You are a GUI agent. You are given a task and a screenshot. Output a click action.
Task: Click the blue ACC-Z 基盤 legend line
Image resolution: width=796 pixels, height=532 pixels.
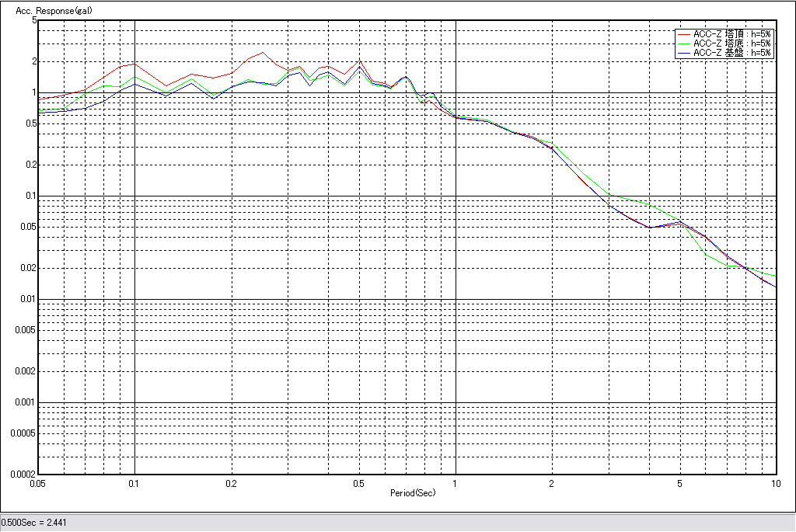click(x=683, y=53)
